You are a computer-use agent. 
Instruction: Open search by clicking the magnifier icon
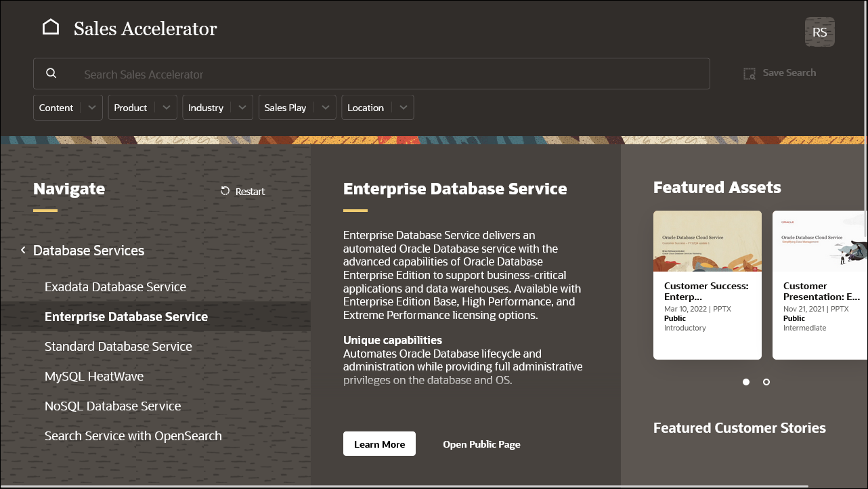point(51,72)
